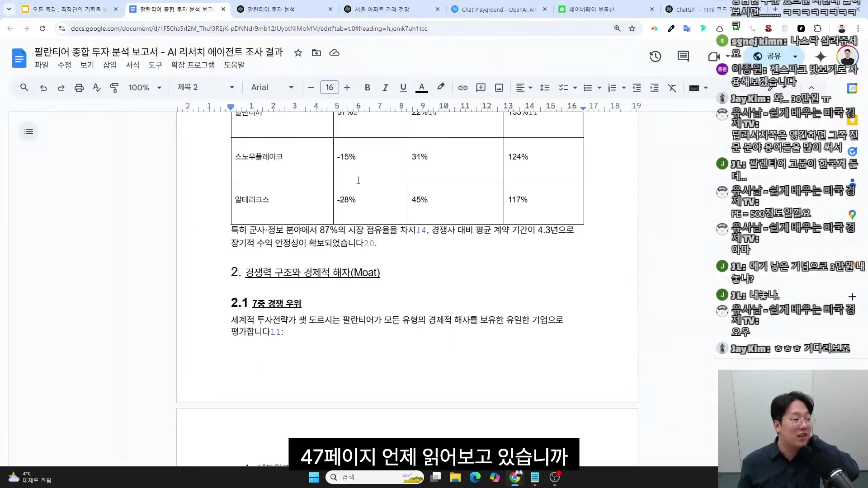Open the 100% zoom level dropdown

tap(145, 88)
